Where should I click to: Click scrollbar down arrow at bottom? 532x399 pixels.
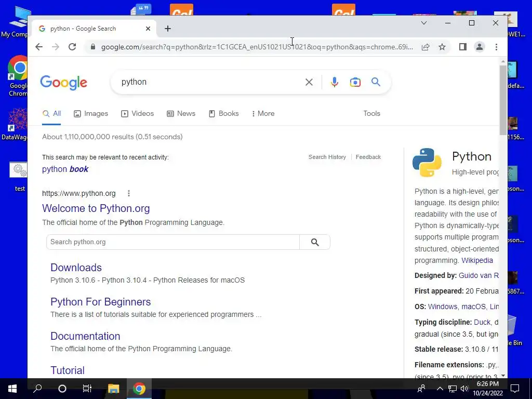(x=503, y=375)
